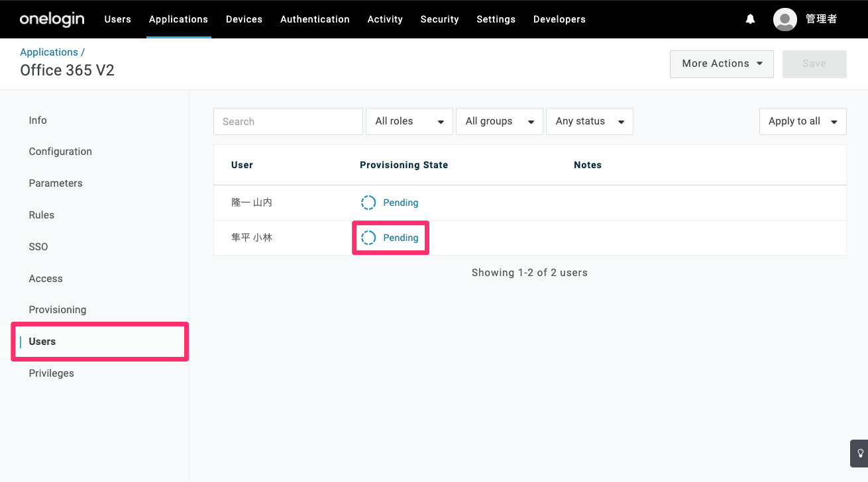Switch to the Access tab
Viewport: 868px width, 482px height.
click(46, 279)
